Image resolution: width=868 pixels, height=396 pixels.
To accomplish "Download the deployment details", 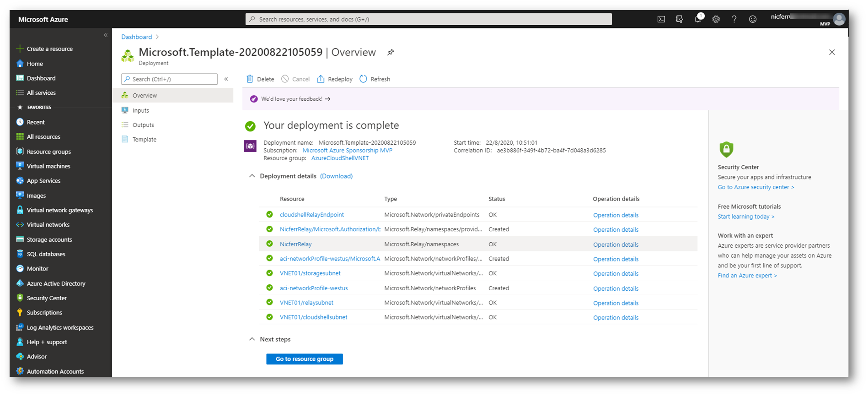I will tap(336, 176).
